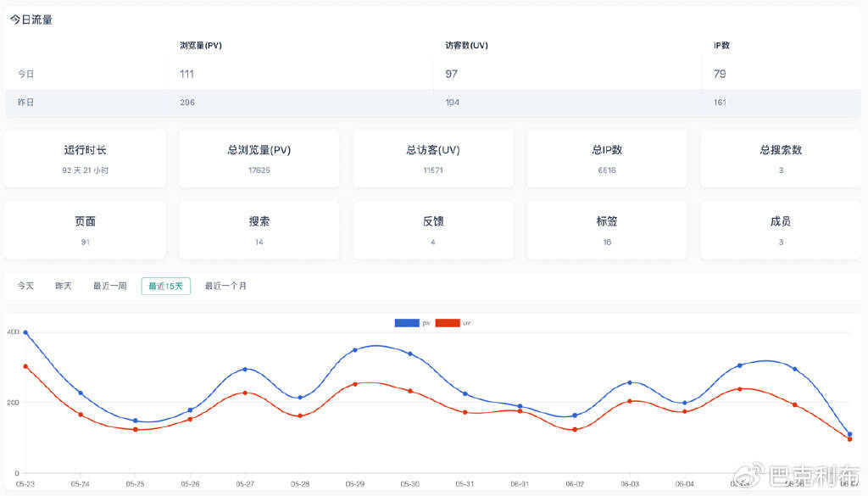Switch to the 昨天 tab
The image size is (868, 496).
[64, 286]
